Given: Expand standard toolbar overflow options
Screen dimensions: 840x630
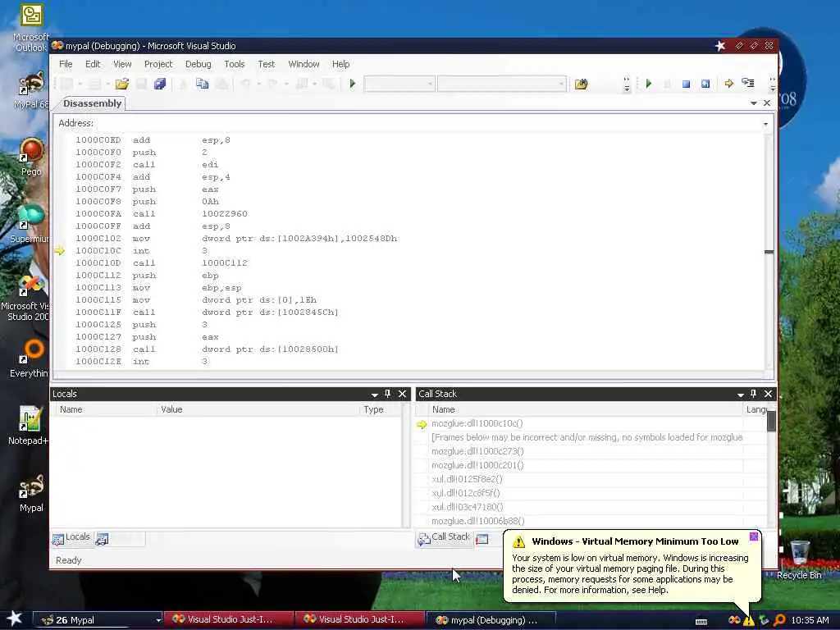Looking at the screenshot, I should point(627,84).
